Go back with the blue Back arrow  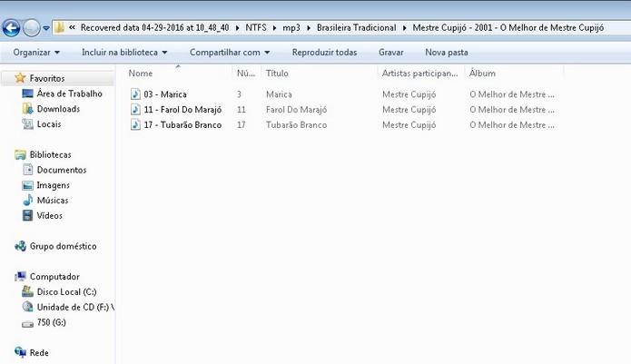(x=11, y=28)
